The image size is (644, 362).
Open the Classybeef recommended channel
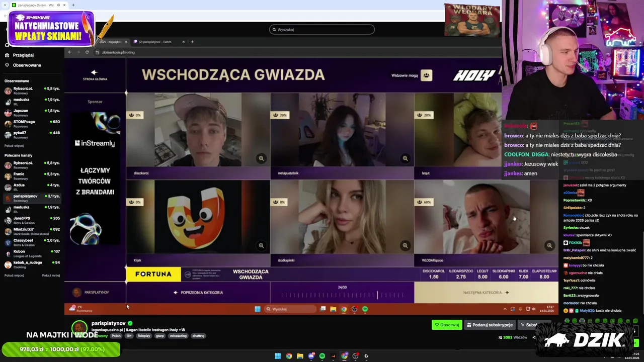pyautogui.click(x=31, y=242)
